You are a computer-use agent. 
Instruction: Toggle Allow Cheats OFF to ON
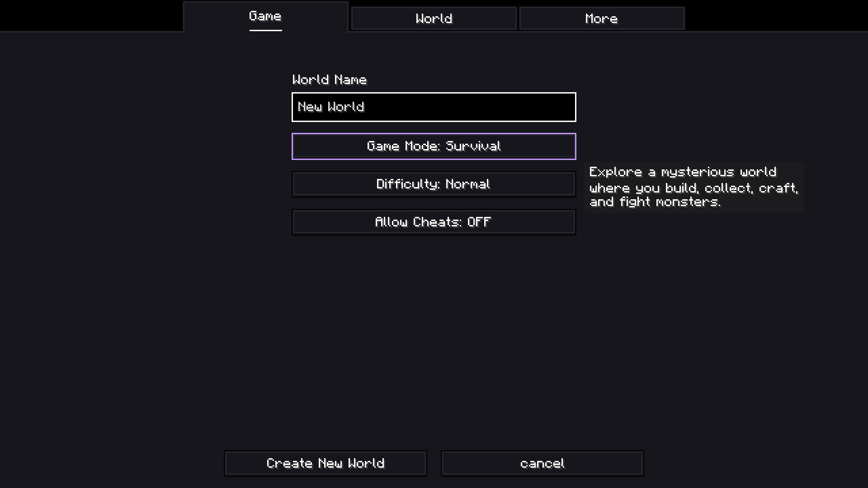click(x=434, y=221)
